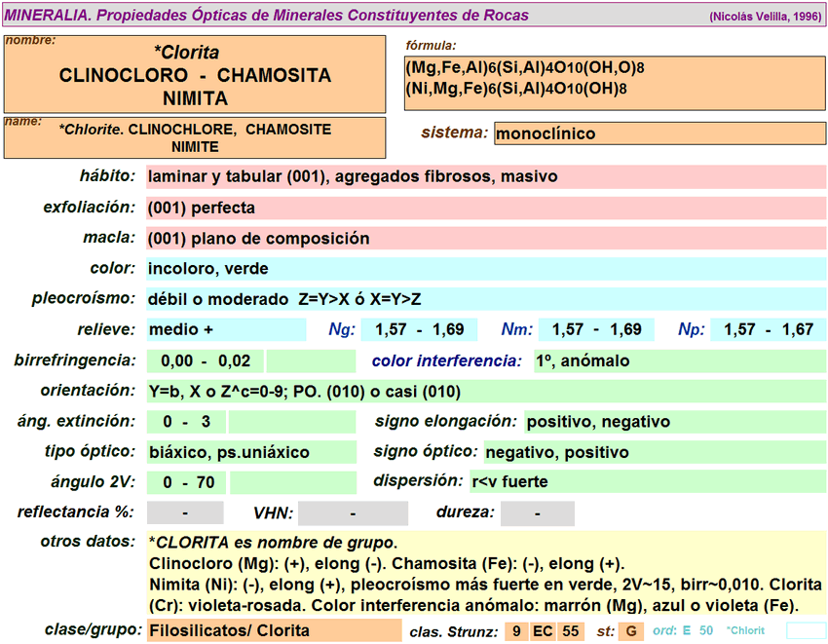Click the otros datos notes text area
This screenshot has width=828, height=644.
pos(486,574)
